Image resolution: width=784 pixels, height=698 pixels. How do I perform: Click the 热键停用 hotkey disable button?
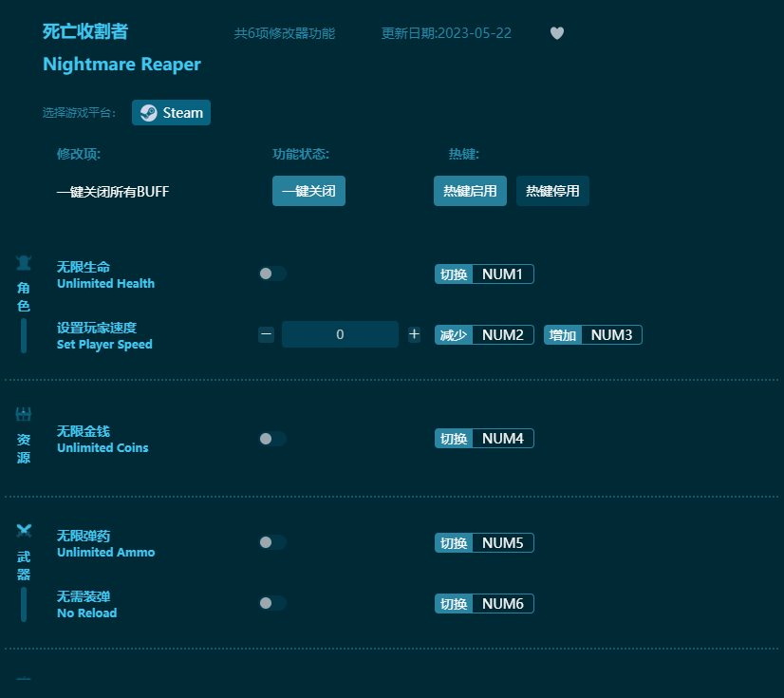coord(552,191)
